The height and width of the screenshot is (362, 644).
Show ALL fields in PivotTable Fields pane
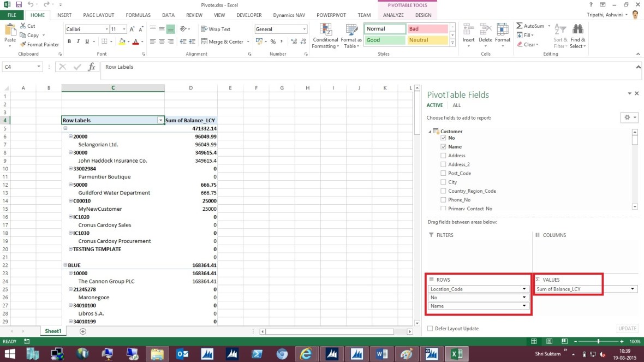(x=457, y=105)
